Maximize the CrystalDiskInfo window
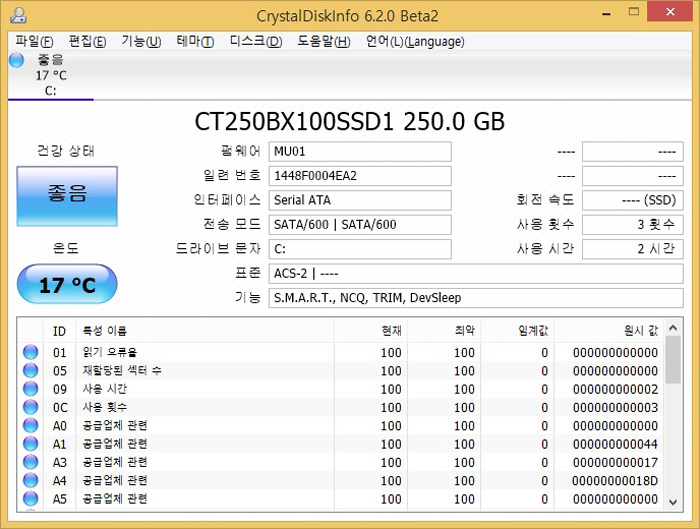 [x=633, y=12]
